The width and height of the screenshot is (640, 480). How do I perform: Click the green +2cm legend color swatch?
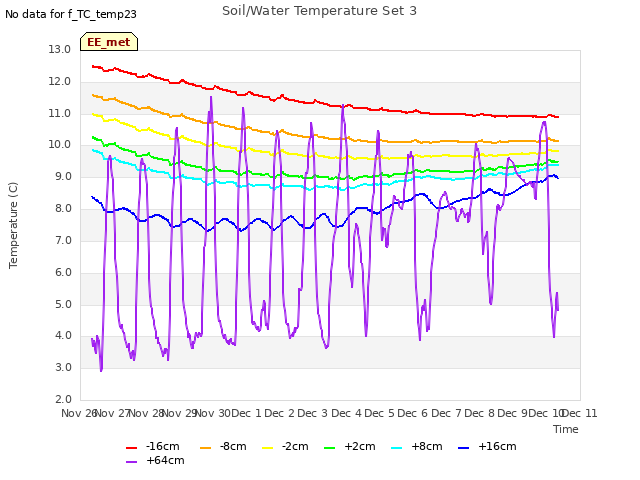point(329,448)
